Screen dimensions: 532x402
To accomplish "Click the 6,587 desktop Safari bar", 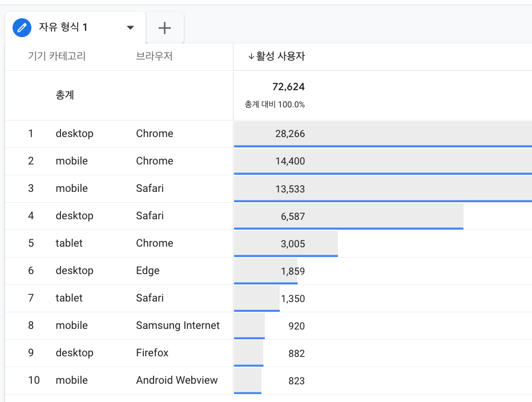I will pos(348,216).
